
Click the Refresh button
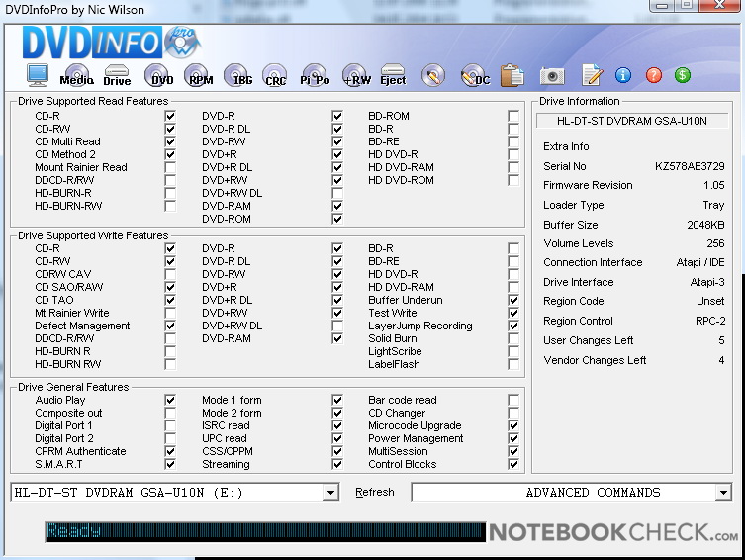(x=375, y=492)
